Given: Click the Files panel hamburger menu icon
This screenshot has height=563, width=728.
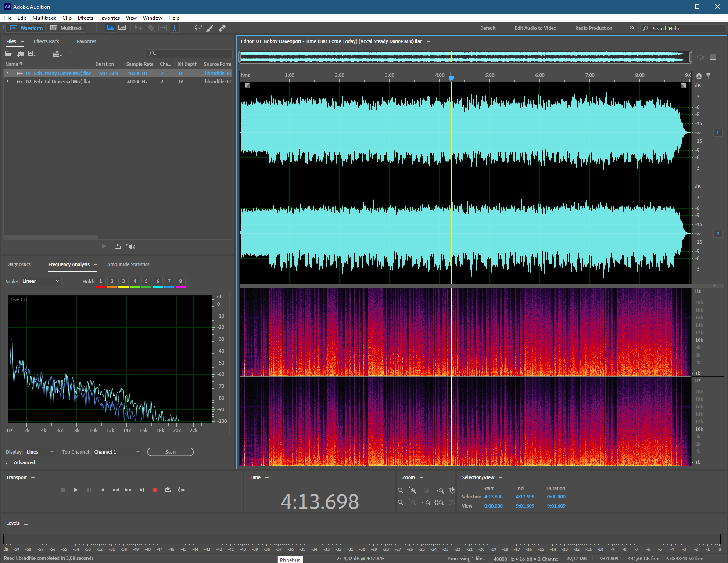Looking at the screenshot, I should tap(22, 41).
